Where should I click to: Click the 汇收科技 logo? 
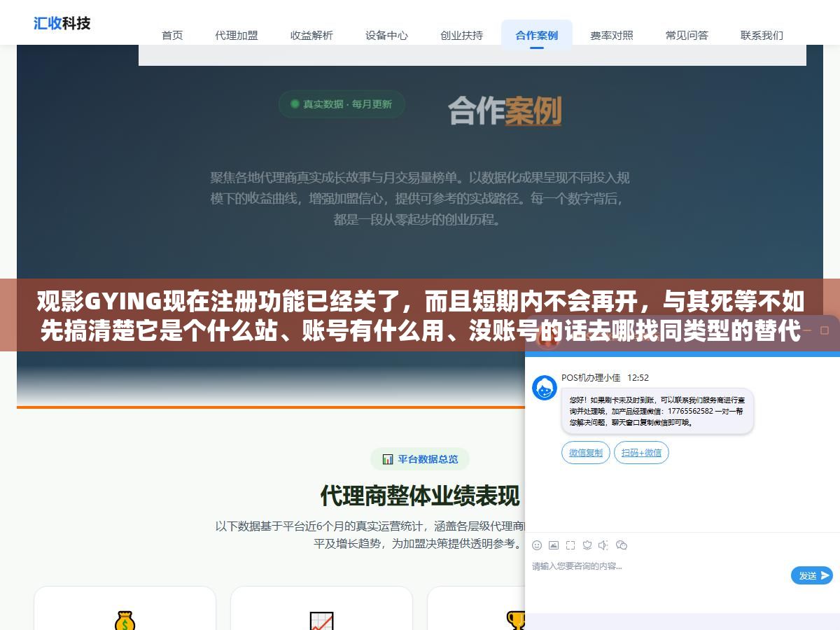62,23
